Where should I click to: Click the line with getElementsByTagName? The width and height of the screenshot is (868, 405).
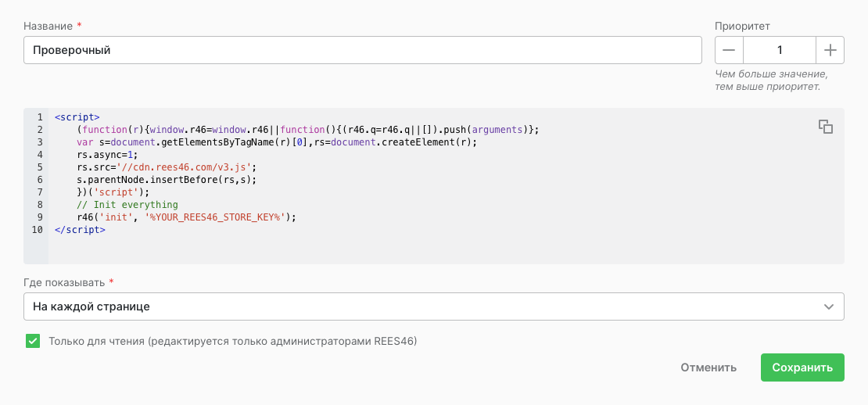pos(277,142)
